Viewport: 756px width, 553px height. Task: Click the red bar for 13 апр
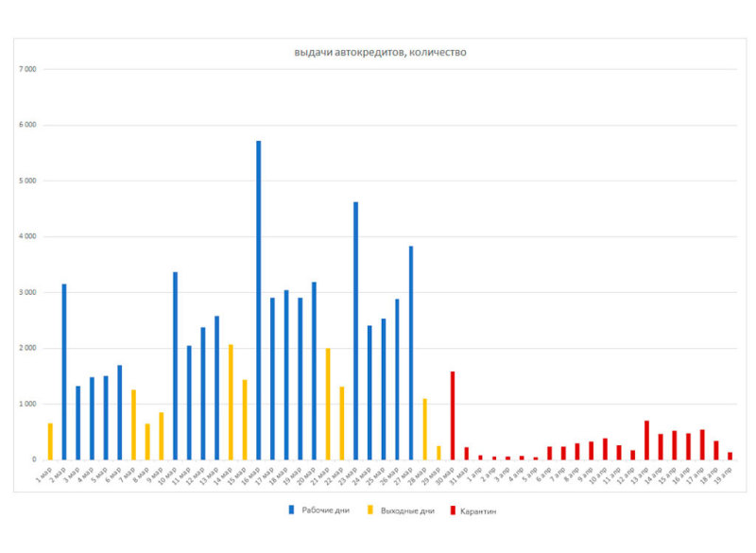[x=646, y=441]
